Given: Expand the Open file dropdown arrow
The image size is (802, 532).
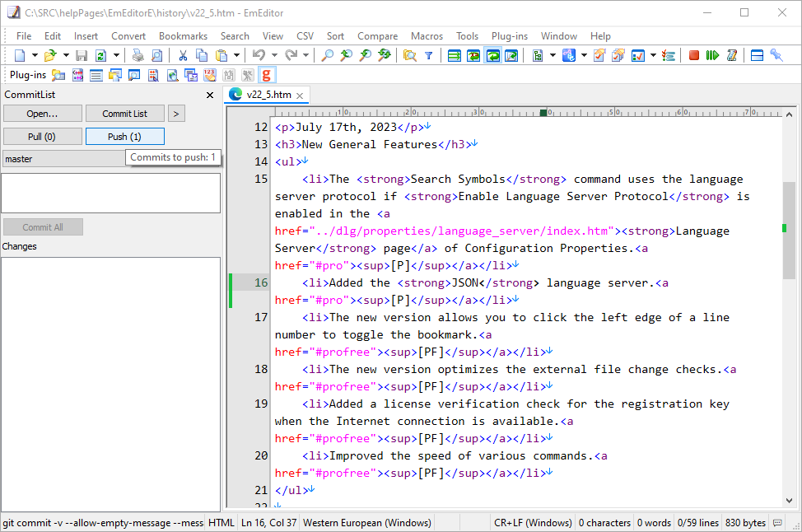Looking at the screenshot, I should tap(66, 55).
